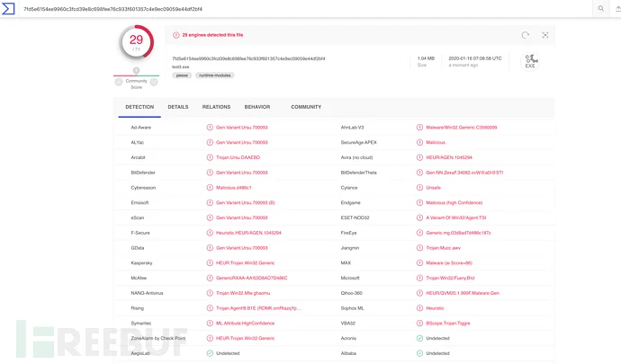Screen dimensions: 621x364
Task: Click the warning icon in the AhnLab-V3 row
Action: (x=419, y=128)
